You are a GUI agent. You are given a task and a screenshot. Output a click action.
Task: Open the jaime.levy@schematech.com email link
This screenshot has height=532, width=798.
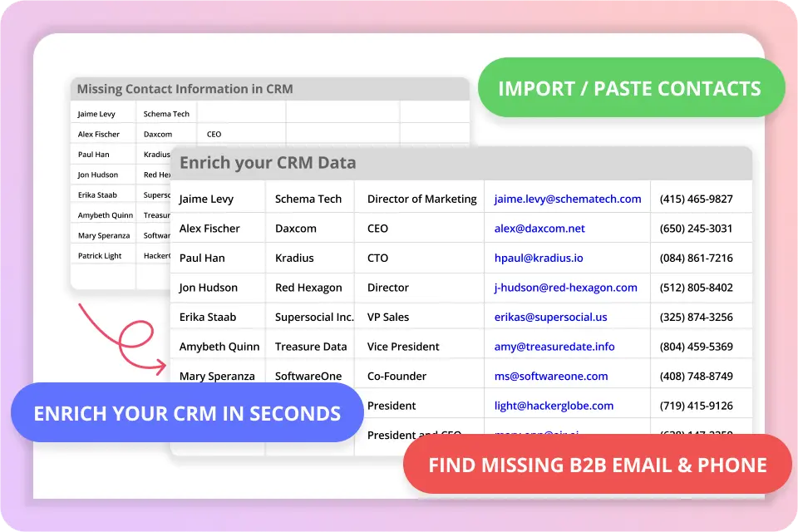click(568, 199)
